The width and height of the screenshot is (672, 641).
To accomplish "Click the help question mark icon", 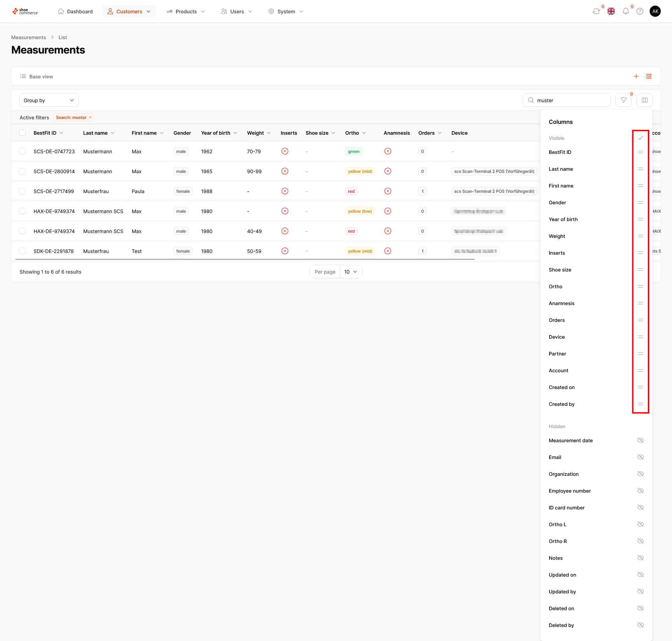I will coord(640,12).
